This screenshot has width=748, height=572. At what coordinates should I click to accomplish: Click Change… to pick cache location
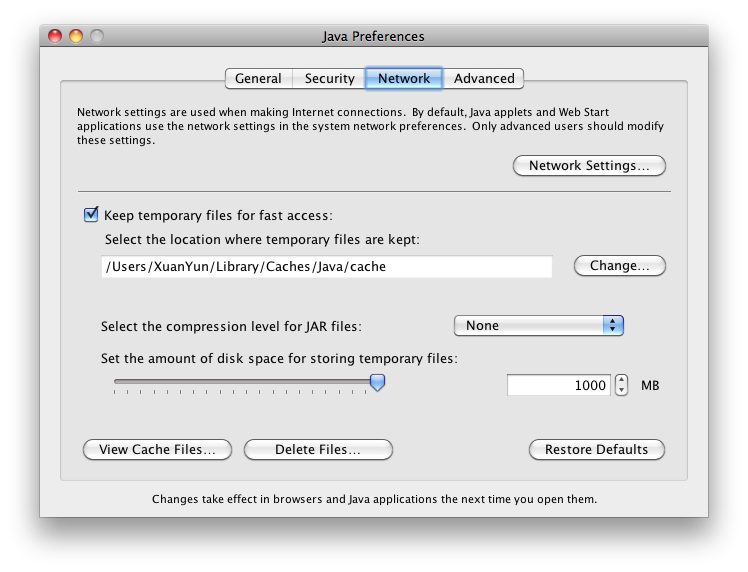(x=620, y=265)
